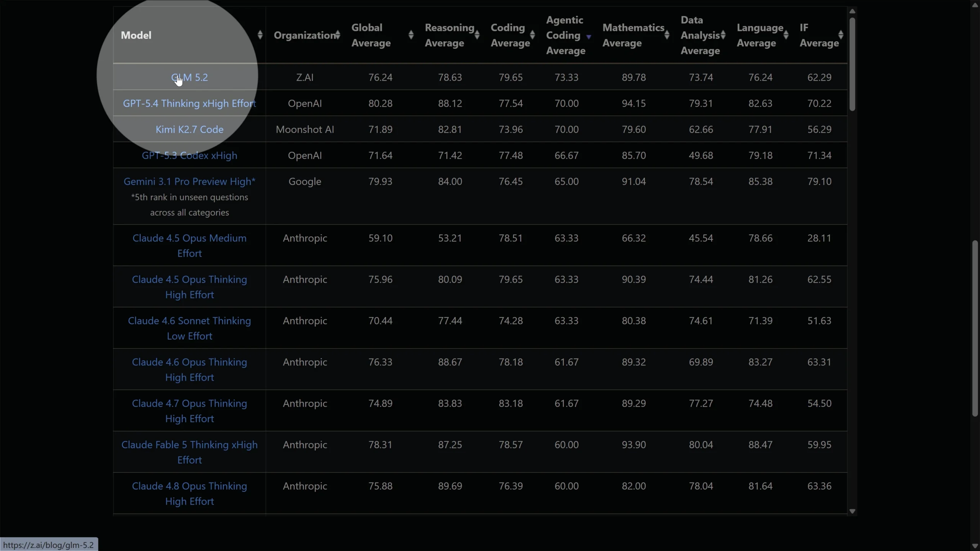Sort table by Model column arrows
This screenshot has height=551, width=980.
click(x=260, y=35)
